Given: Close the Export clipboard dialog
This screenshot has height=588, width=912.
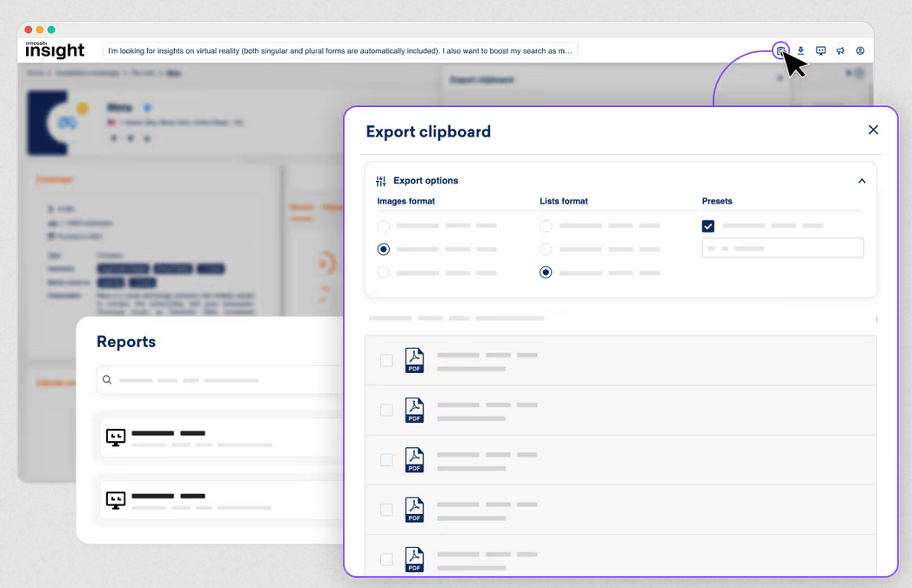Looking at the screenshot, I should coord(873,130).
